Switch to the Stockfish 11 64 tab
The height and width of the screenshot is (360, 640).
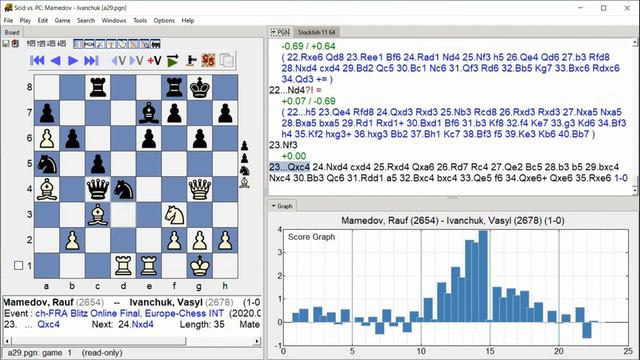coord(316,32)
